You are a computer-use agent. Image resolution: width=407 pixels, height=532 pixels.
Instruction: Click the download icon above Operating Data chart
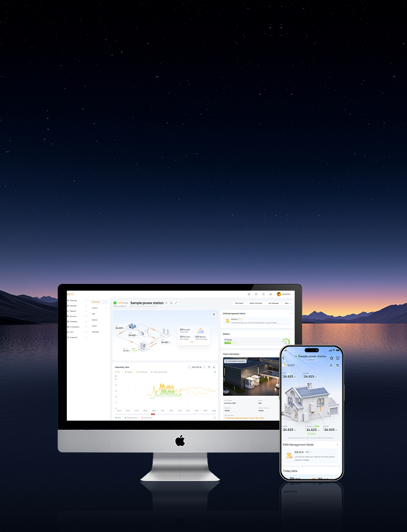tap(214, 367)
